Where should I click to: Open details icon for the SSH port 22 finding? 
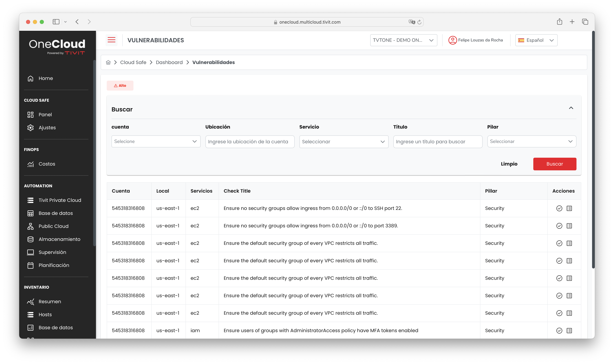[569, 208]
